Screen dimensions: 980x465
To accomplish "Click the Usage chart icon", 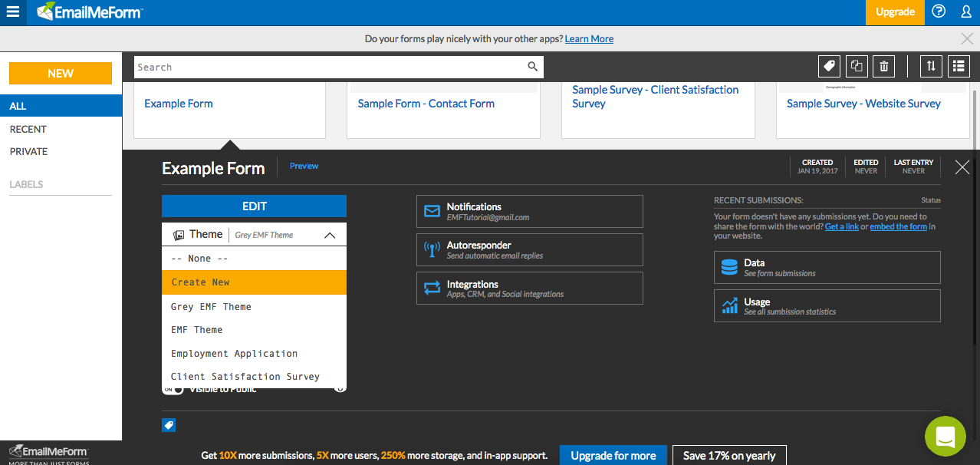I will click(729, 305).
